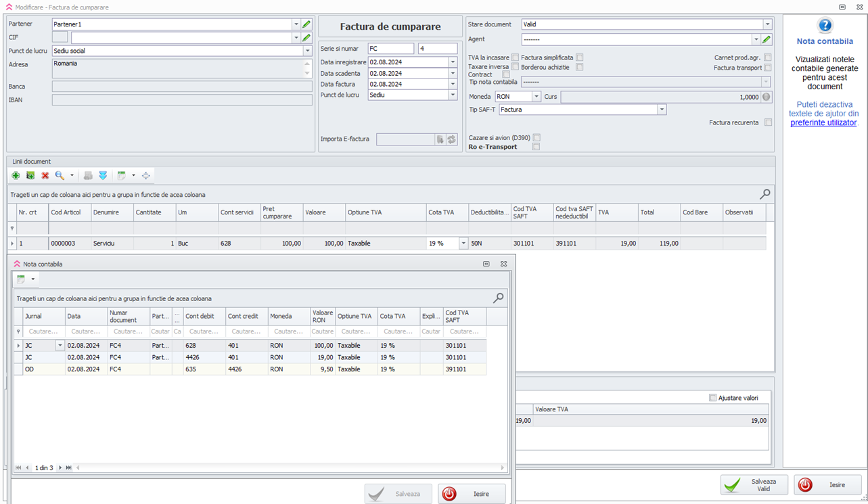Viewport: 868px width, 504px height.
Task: Click the Serie si numar number field
Action: 437,49
